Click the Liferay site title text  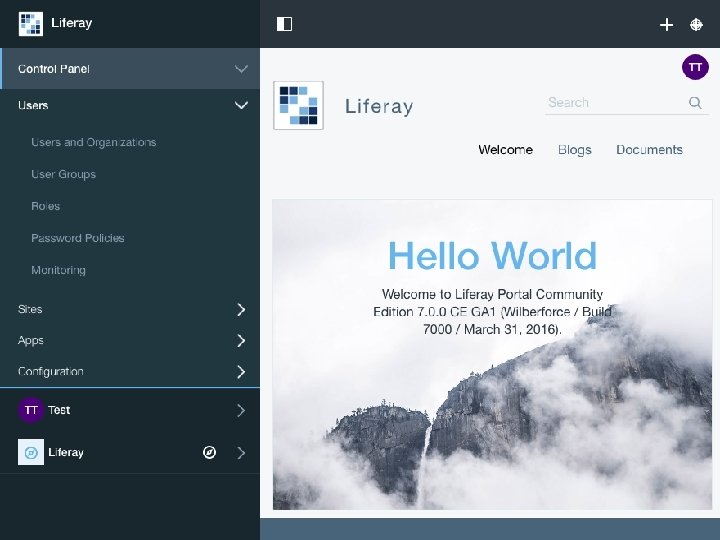point(379,107)
